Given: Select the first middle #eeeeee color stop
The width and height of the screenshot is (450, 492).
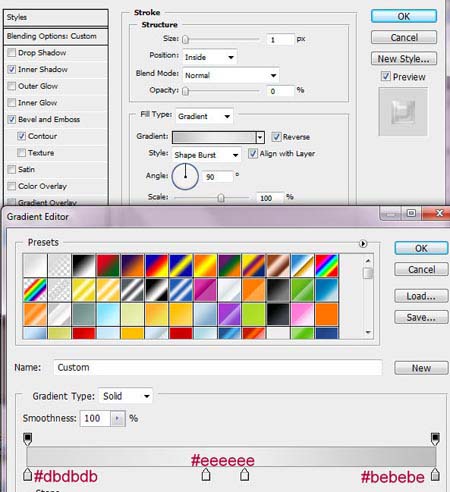Looking at the screenshot, I should 206,475.
